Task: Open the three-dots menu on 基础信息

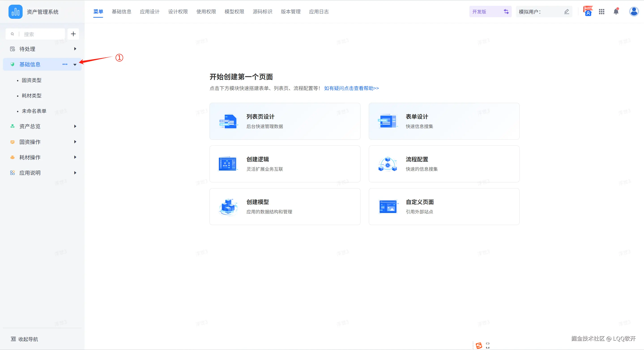Action: [x=65, y=64]
